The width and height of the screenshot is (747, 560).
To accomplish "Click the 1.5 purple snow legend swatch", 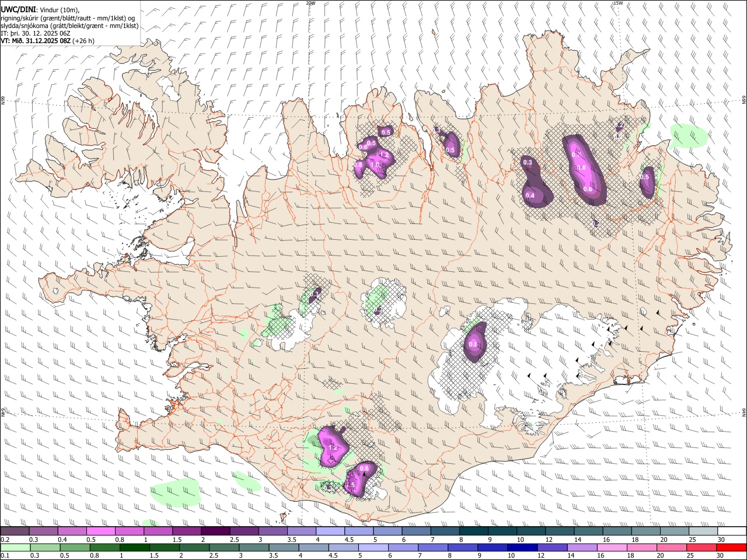I will click(186, 531).
